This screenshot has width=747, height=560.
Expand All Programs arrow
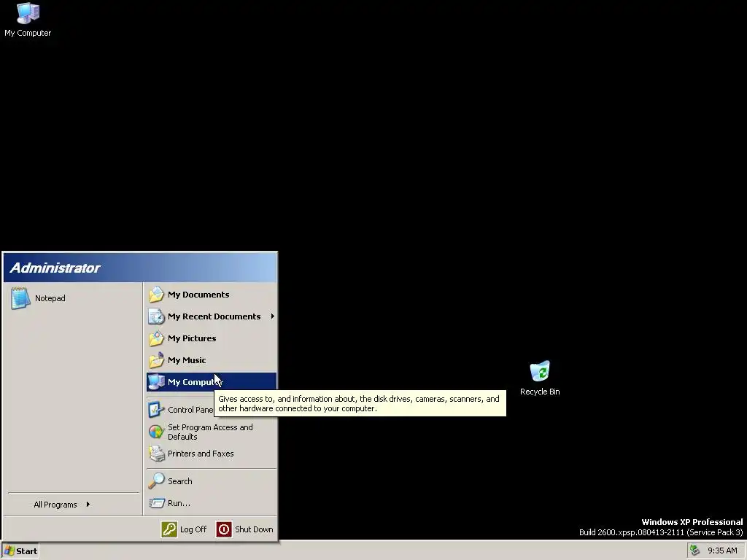pos(88,505)
